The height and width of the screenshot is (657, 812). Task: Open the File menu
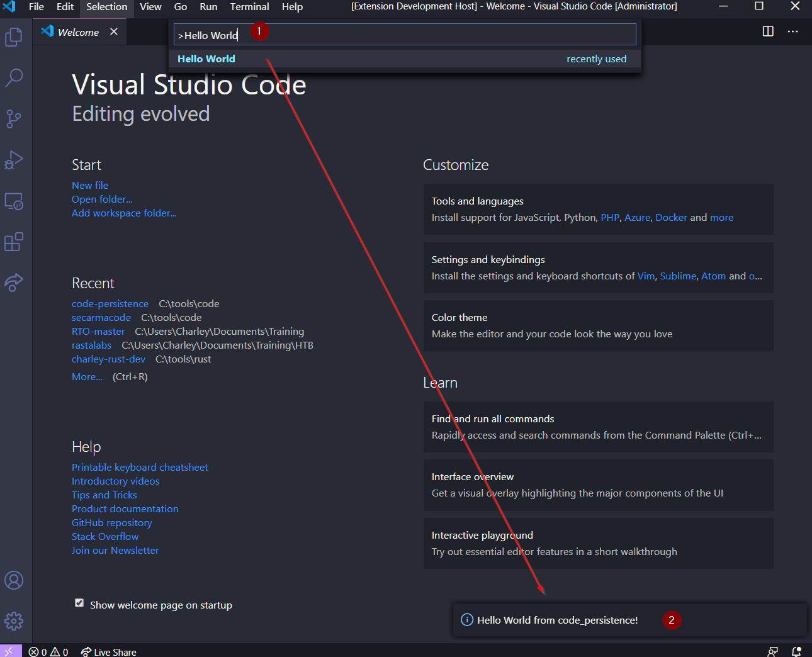pos(37,7)
